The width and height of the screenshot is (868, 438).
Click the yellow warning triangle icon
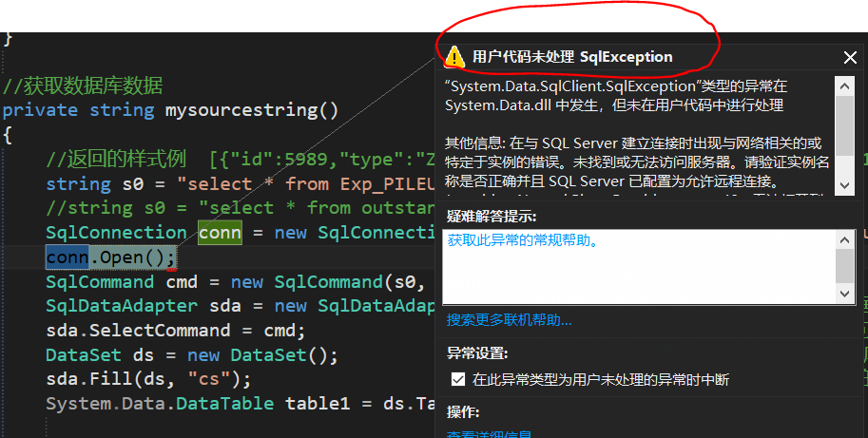pos(455,57)
